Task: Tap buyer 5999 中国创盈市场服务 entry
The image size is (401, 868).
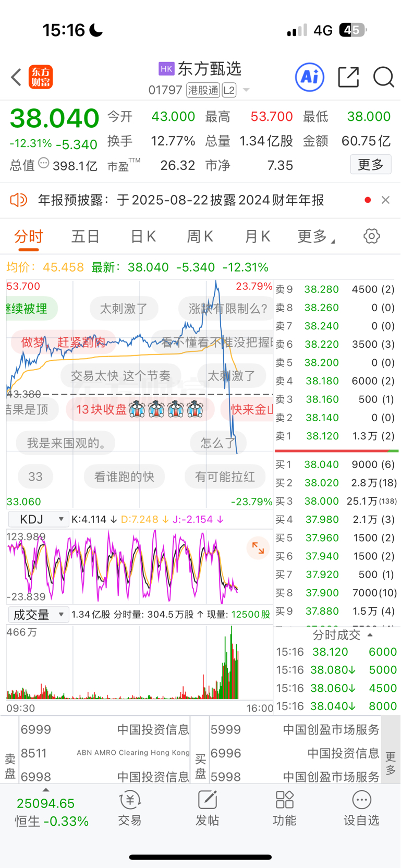Action: (x=295, y=729)
